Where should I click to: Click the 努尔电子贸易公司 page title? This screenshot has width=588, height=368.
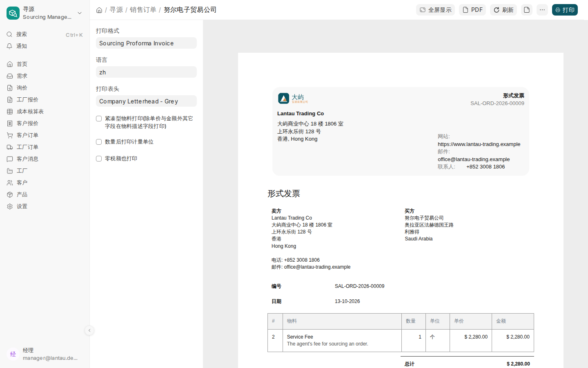pos(190,10)
